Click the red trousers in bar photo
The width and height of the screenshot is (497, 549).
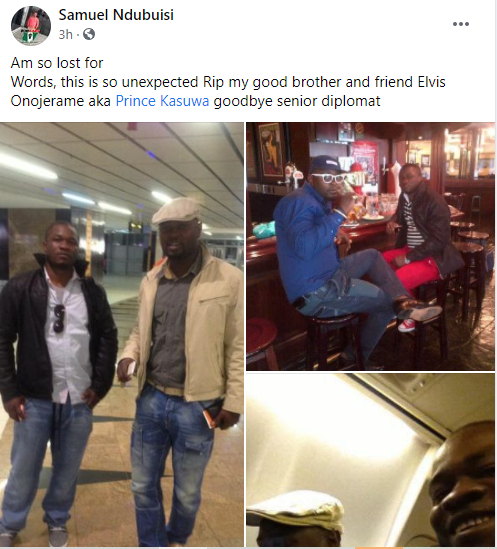[x=412, y=268]
